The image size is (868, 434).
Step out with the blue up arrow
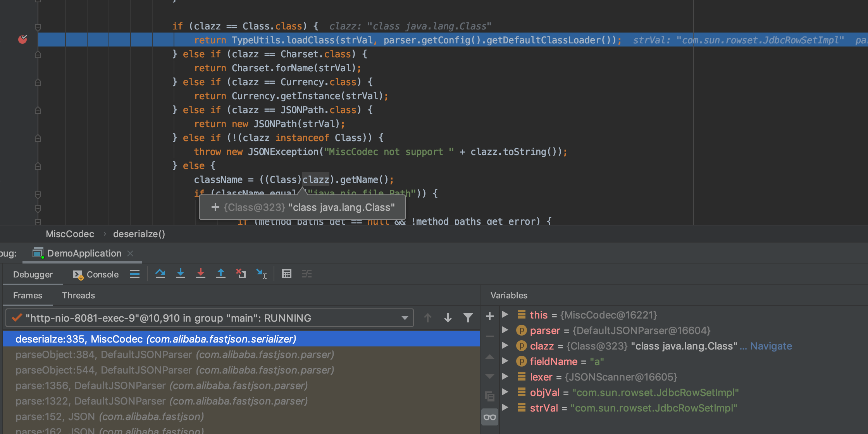pyautogui.click(x=221, y=274)
